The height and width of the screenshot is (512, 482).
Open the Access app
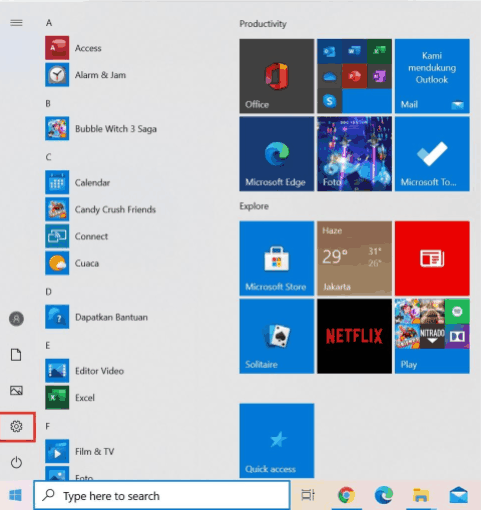[x=73, y=48]
